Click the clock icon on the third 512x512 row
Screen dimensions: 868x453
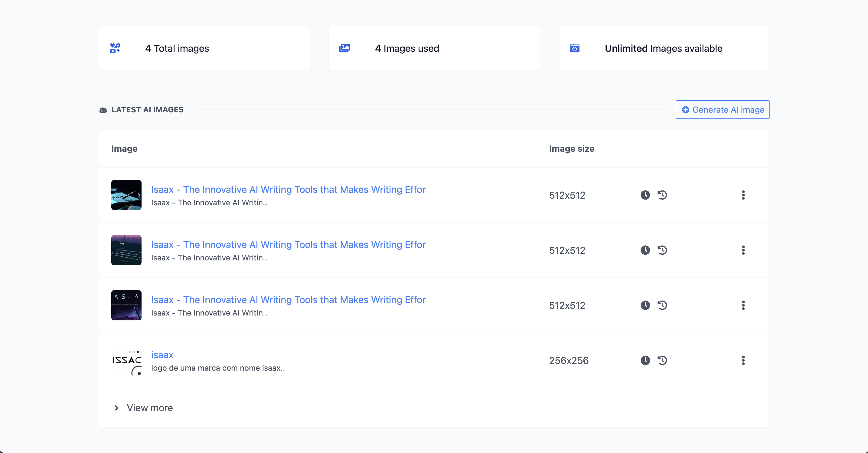click(645, 305)
